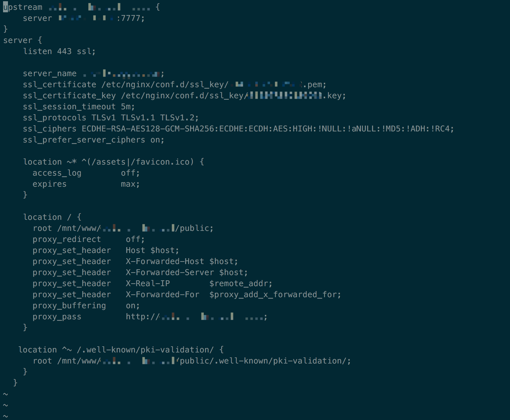The width and height of the screenshot is (510, 420).
Task: Click '/.well-known/pki-validation/' location path
Action: [145, 350]
